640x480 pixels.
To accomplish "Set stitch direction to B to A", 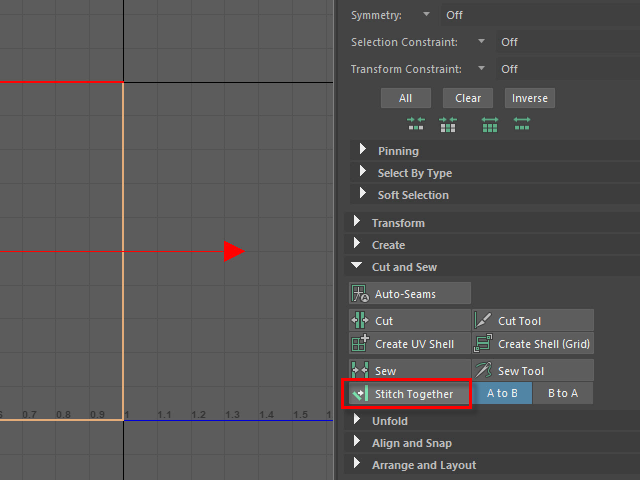I will (x=562, y=393).
